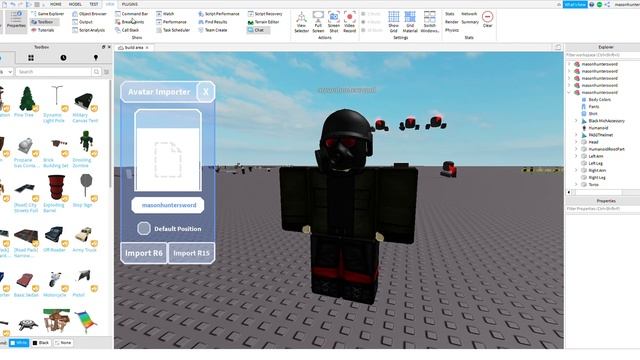This screenshot has height=360, width=640.
Task: Collapse the expanded masonhuntersword model
Action: coord(569,92)
